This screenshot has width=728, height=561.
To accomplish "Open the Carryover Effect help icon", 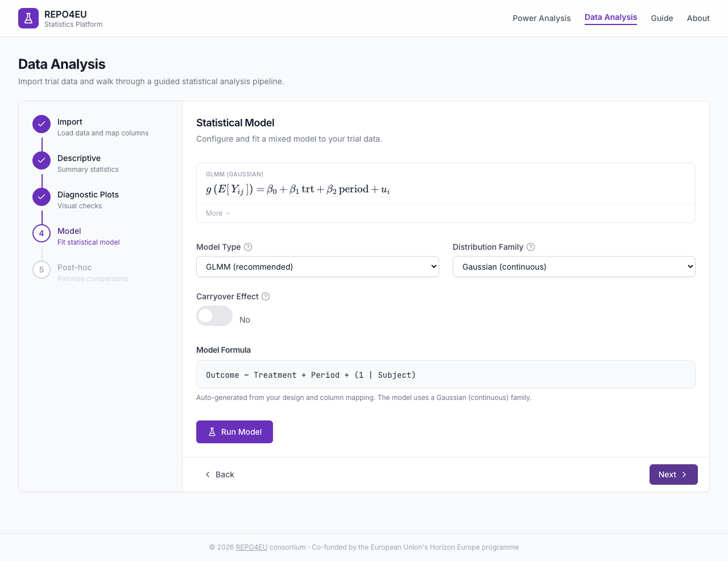I will pyautogui.click(x=266, y=296).
